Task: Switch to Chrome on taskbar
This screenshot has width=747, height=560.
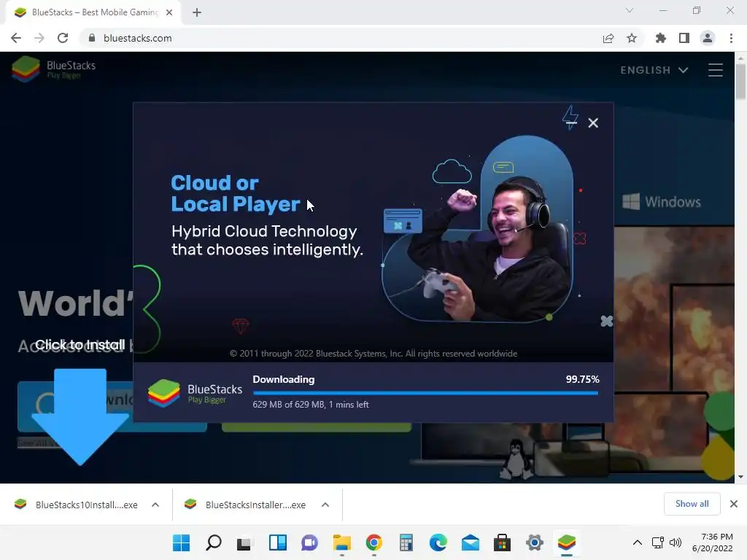Action: pyautogui.click(x=374, y=542)
